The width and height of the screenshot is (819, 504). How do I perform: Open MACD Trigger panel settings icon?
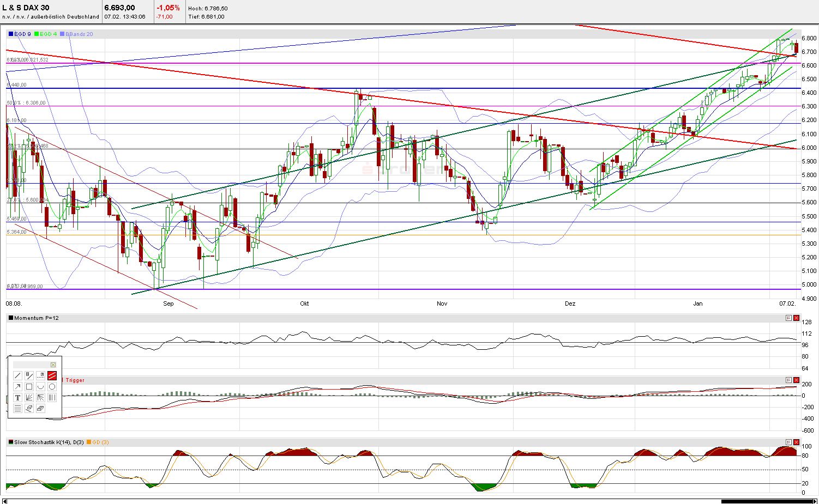pyautogui.click(x=788, y=380)
